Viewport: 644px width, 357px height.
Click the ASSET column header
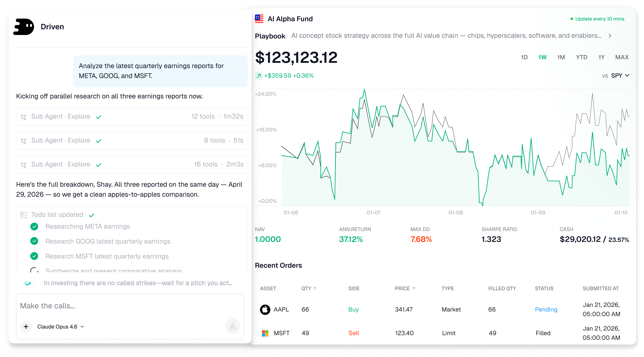pos(268,288)
